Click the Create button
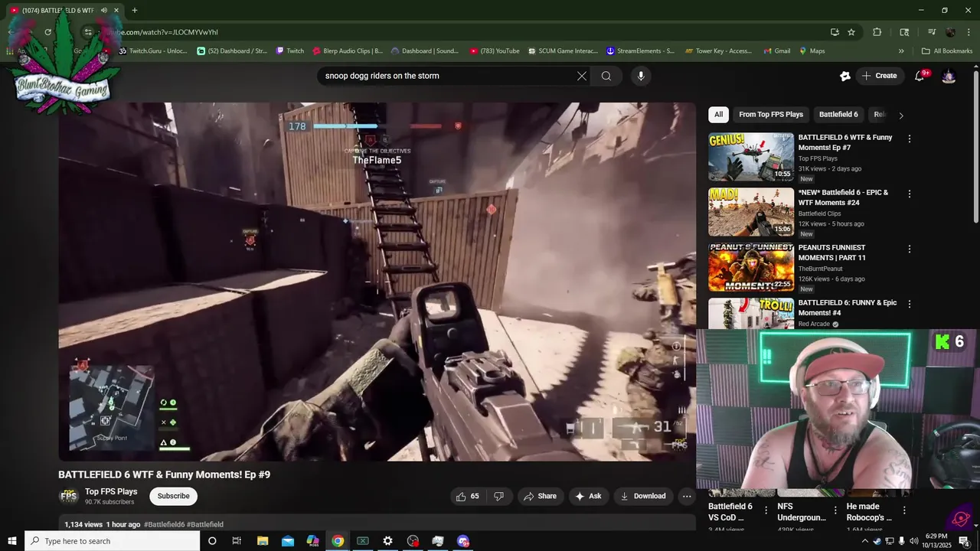Screen dimensions: 980x551 point(879,76)
